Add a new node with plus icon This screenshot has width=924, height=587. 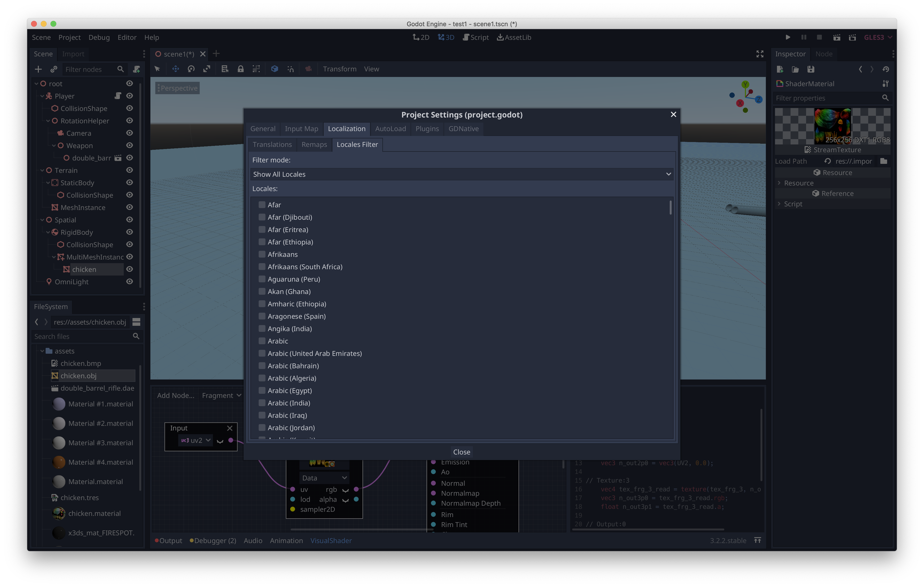38,69
